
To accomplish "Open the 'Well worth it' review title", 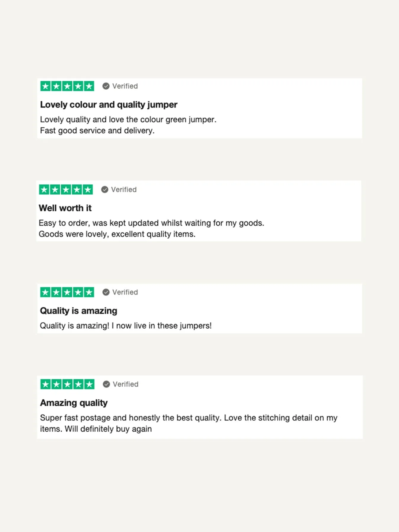I will 65,208.
